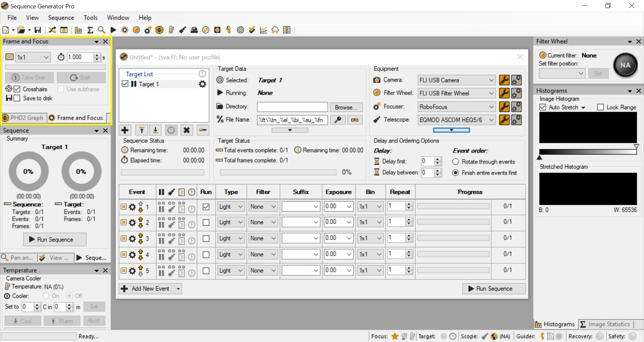Save the sequence with the floppy disk icon

coord(38,30)
